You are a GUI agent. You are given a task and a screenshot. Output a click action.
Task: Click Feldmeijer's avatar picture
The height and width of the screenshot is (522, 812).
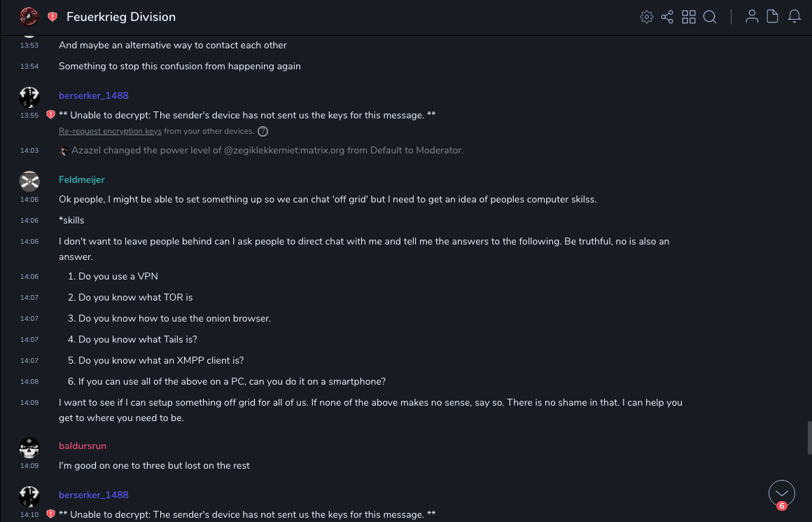click(29, 181)
